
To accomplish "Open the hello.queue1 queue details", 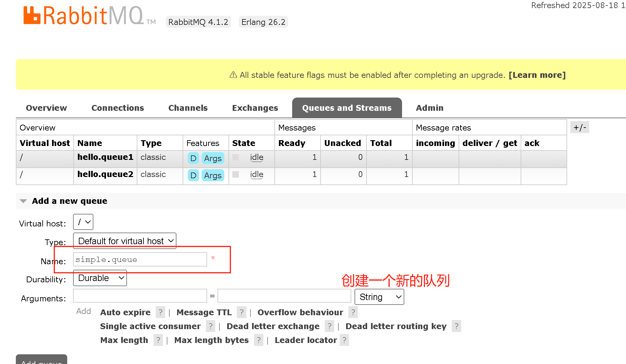I will point(105,157).
